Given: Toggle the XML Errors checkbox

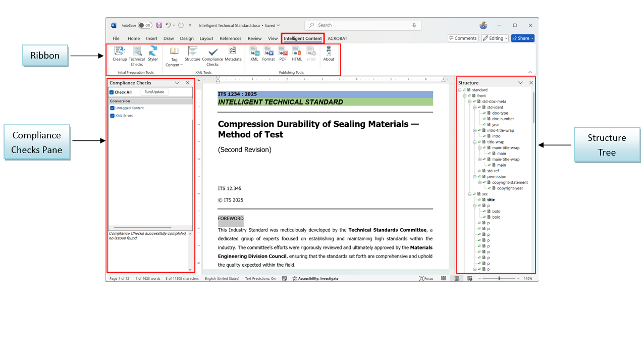Looking at the screenshot, I should point(113,116).
